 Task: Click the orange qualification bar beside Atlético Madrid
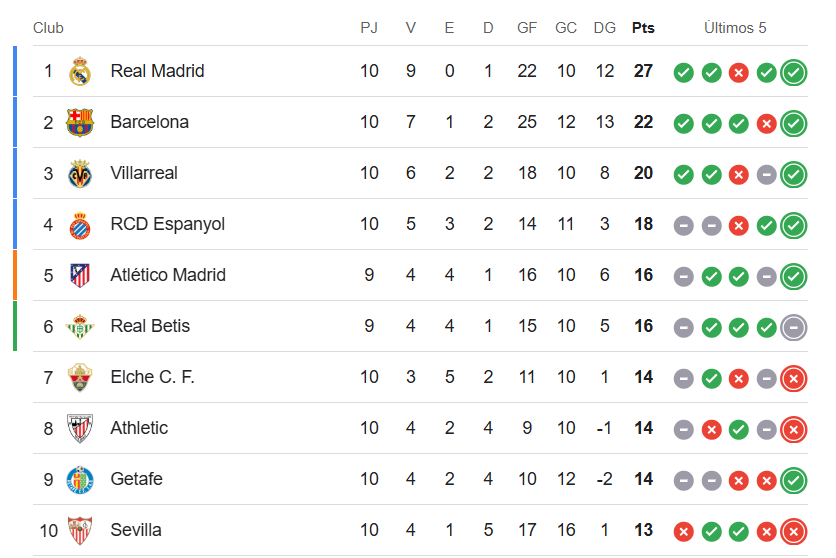[15, 275]
